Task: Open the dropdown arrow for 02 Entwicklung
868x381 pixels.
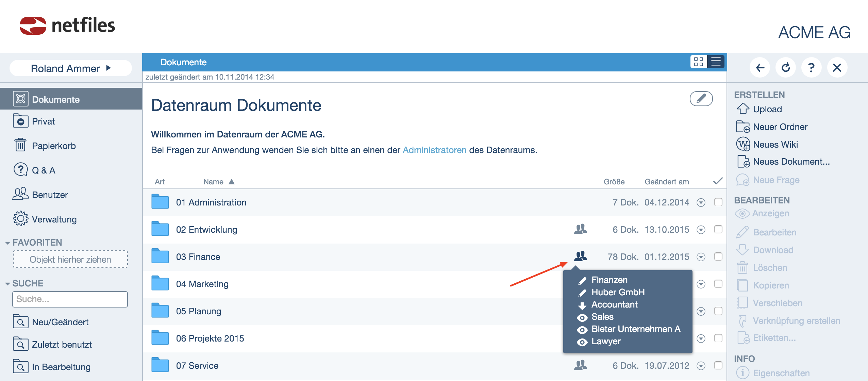Action: [x=701, y=230]
